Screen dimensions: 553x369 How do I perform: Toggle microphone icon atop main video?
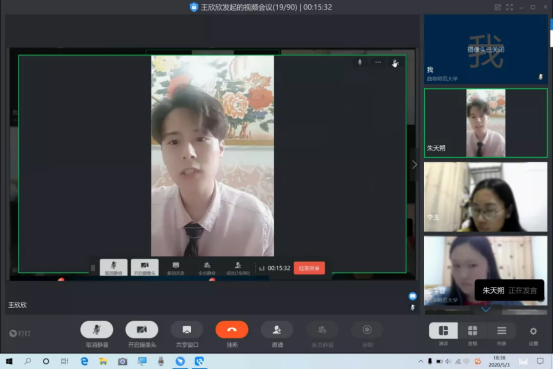(x=360, y=62)
